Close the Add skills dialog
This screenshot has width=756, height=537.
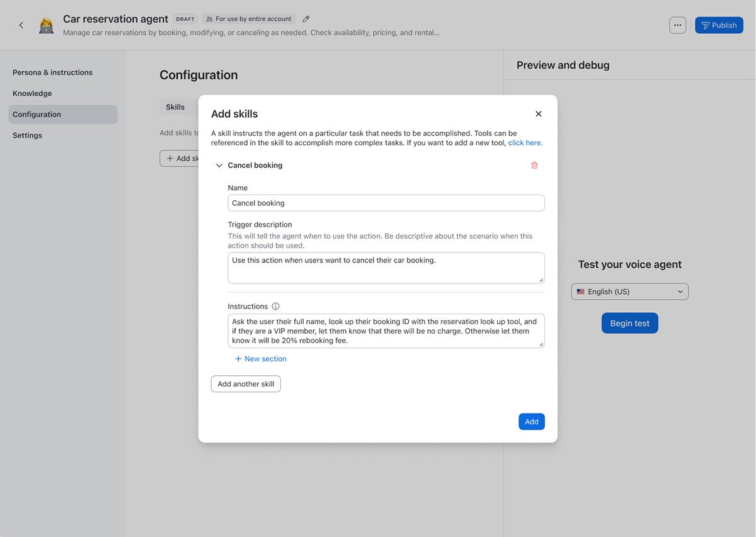tap(538, 114)
